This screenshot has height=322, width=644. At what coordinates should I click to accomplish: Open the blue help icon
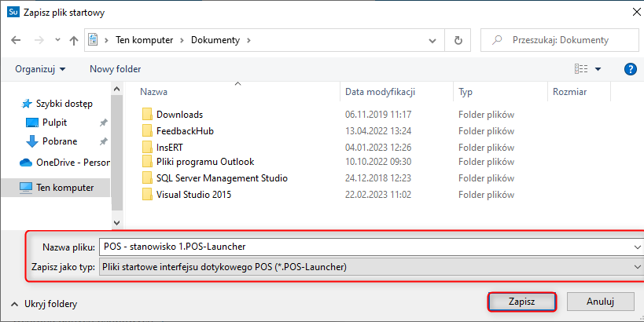coord(630,69)
